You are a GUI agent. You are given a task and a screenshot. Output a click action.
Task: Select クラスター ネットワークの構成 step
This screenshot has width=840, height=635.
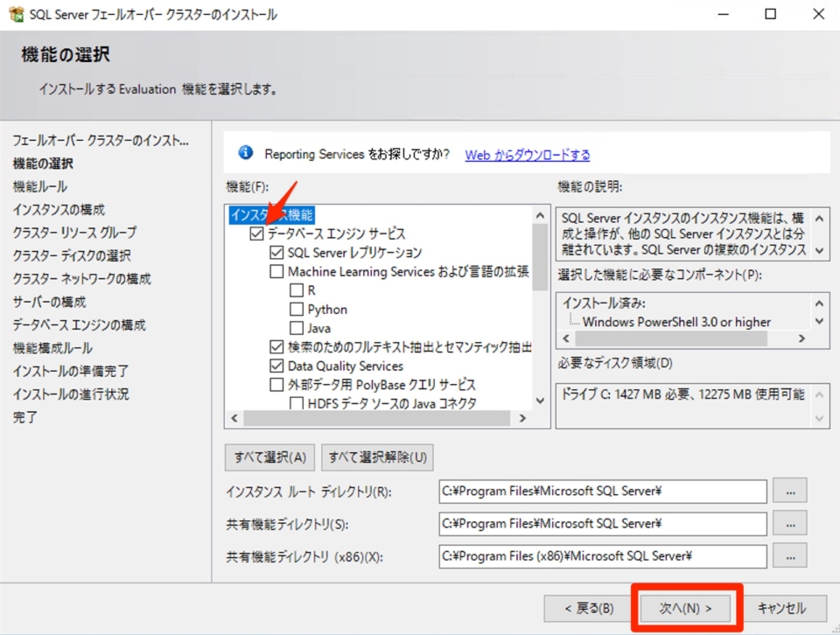click(x=82, y=278)
